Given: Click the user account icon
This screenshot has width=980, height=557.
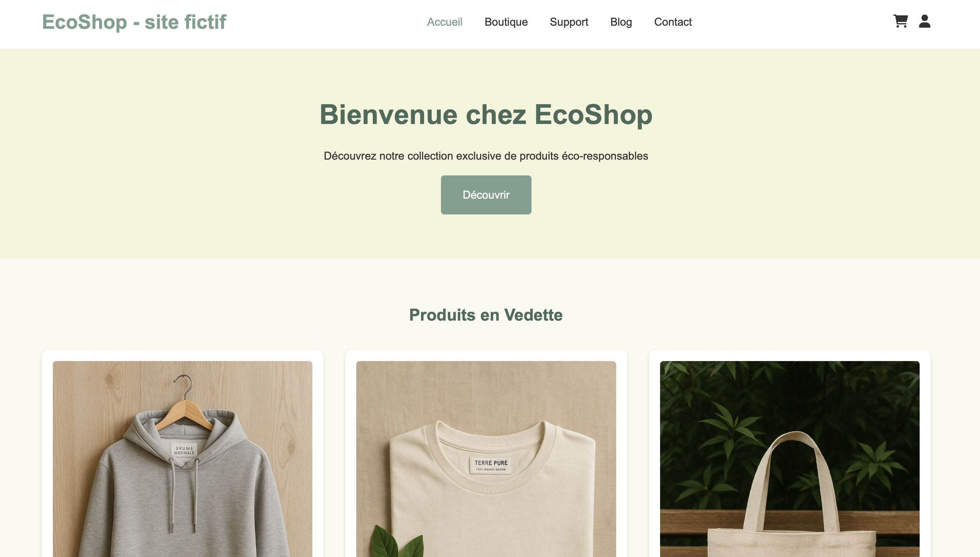Looking at the screenshot, I should pyautogui.click(x=924, y=22).
